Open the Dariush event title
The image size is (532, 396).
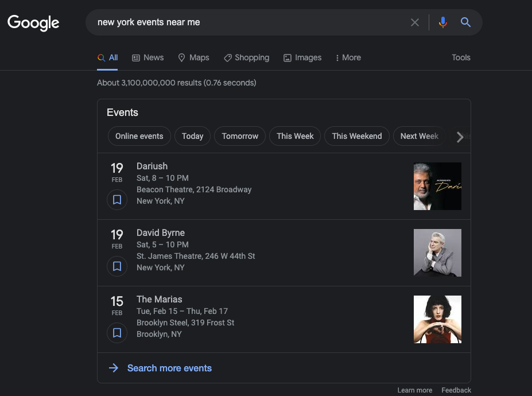point(152,166)
